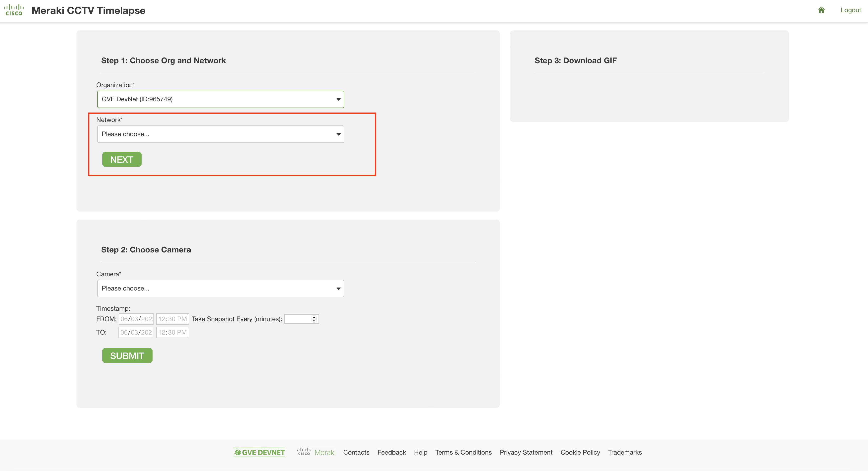Go to home via house icon

(x=821, y=10)
